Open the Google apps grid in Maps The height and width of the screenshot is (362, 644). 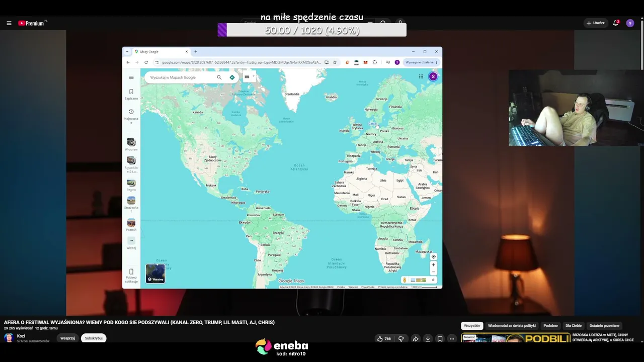pos(421,76)
